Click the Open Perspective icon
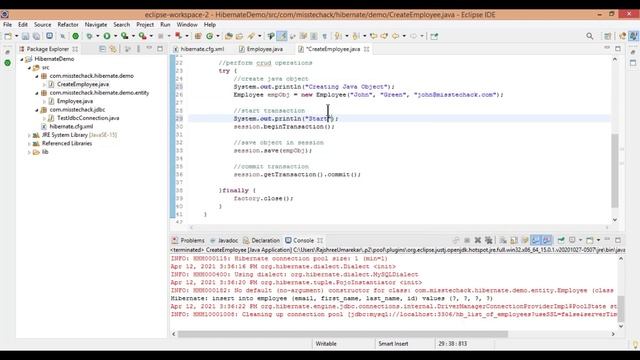 click(x=608, y=36)
